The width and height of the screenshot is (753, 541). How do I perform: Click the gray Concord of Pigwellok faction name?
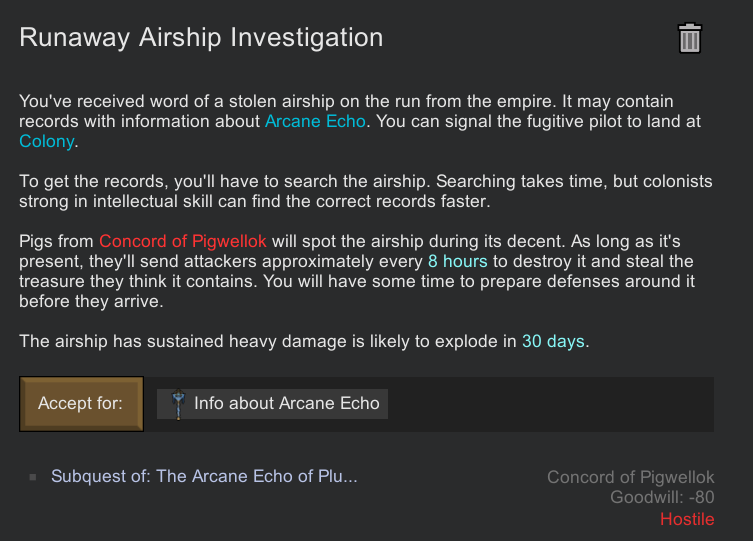click(630, 477)
